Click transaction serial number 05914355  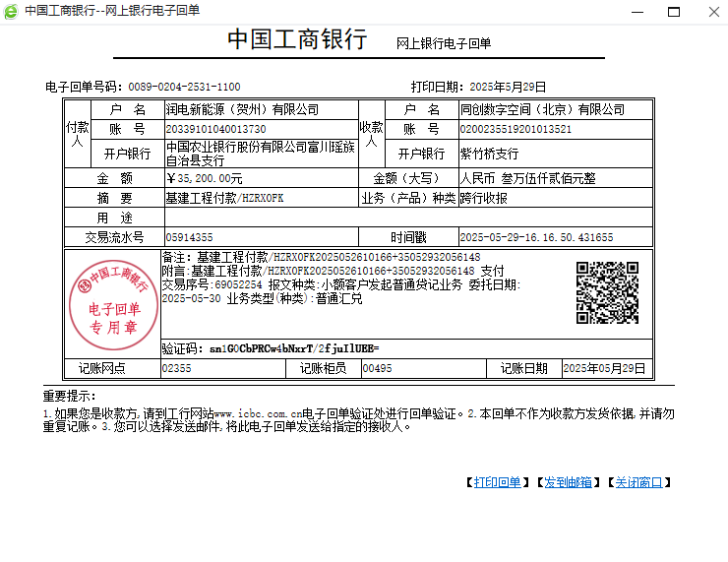[189, 238]
